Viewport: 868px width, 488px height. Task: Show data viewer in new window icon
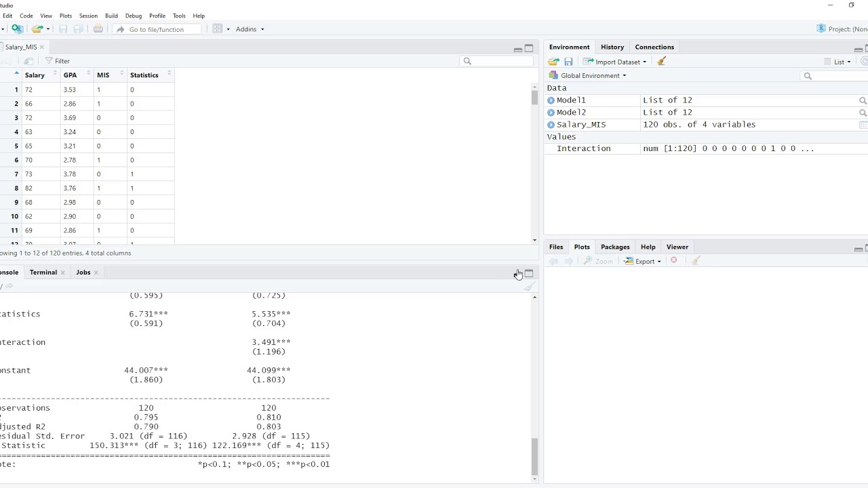28,61
